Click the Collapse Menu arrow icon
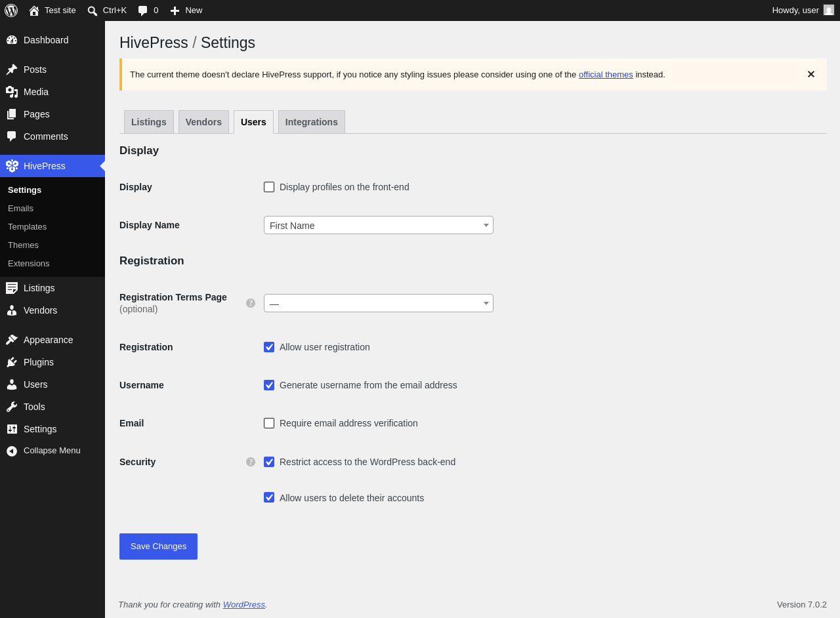Screen dimensions: 840x618 (x=12, y=451)
